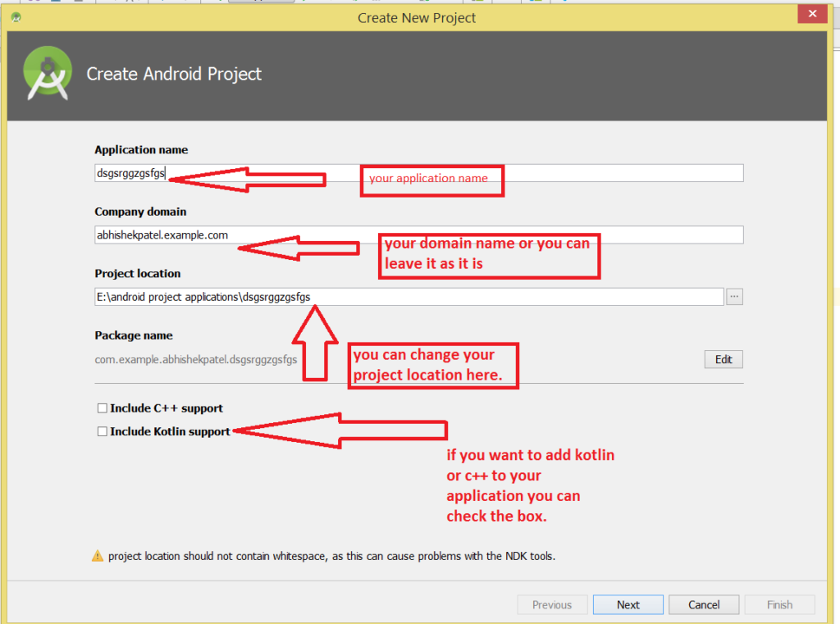
Task: Click the yellow warning triangle near bottom
Action: point(98,555)
